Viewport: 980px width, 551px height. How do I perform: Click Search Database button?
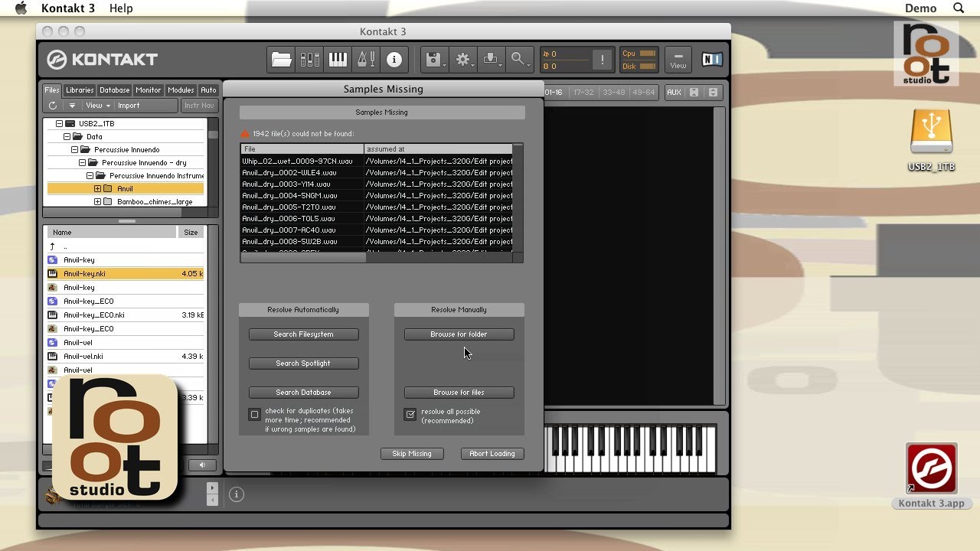tap(303, 393)
